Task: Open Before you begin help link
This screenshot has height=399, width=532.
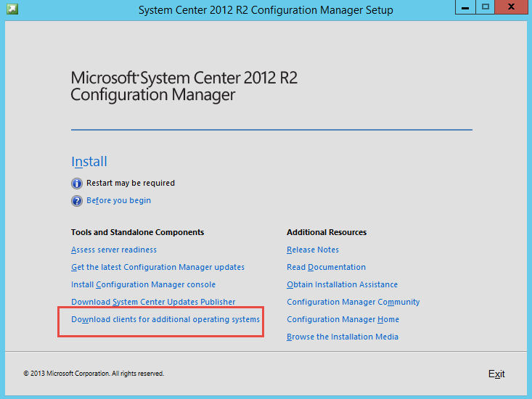Action: coord(118,200)
